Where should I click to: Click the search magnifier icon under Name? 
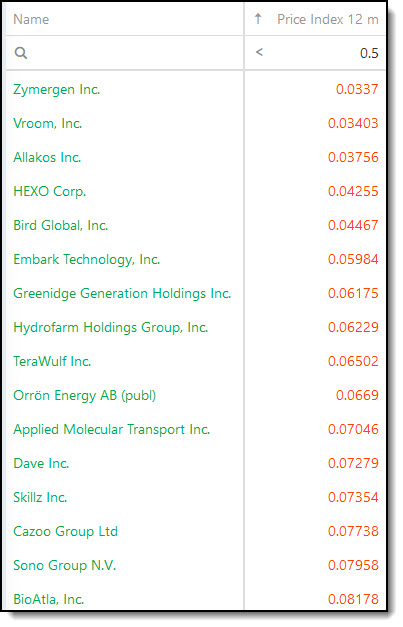[21, 53]
